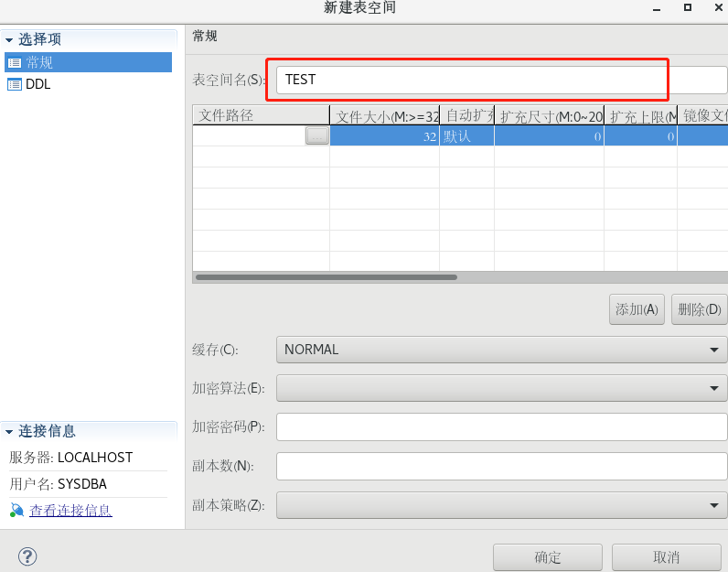728x572 pixels.
Task: Select the 常规 text item in the list
Action: 39,62
